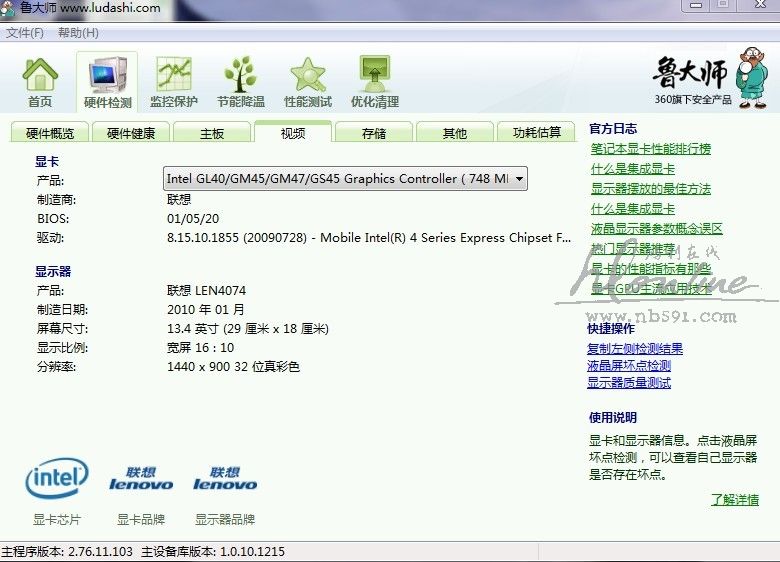Viewport: 780px width, 562px height.
Task: Click the Lenovo 显卡品牌 logo
Action: (141, 478)
